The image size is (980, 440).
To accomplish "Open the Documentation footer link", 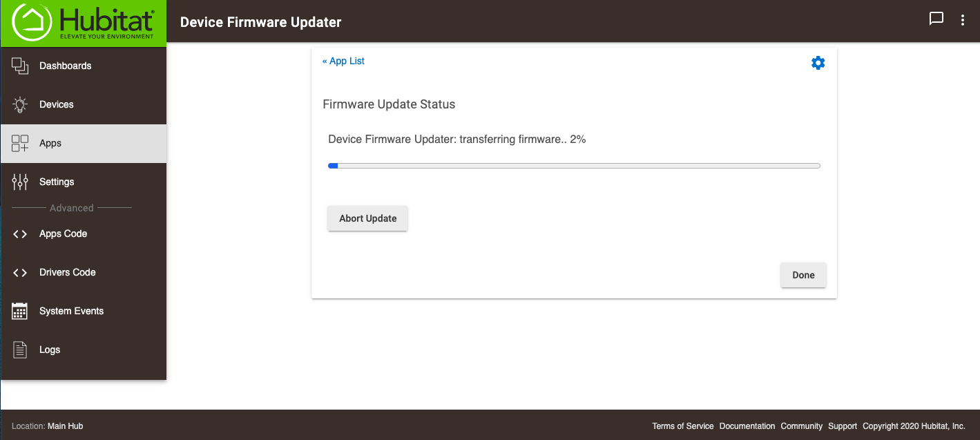I will click(747, 426).
